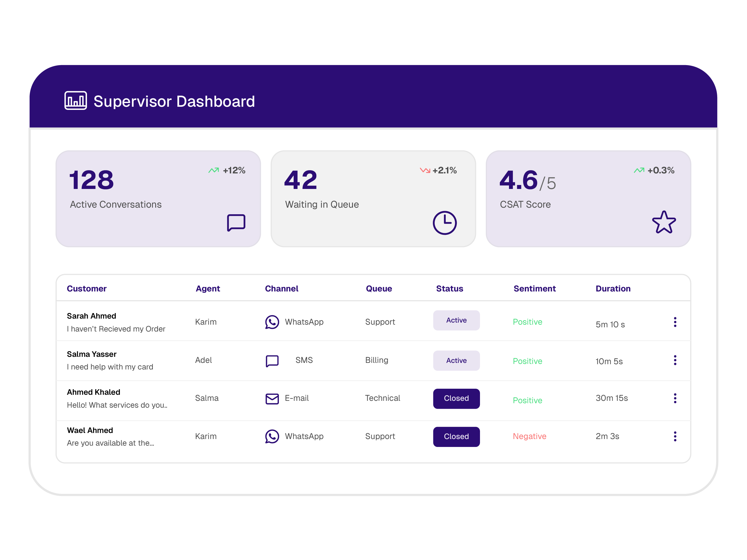The width and height of the screenshot is (747, 560).
Task: Click the Status column header
Action: click(449, 289)
